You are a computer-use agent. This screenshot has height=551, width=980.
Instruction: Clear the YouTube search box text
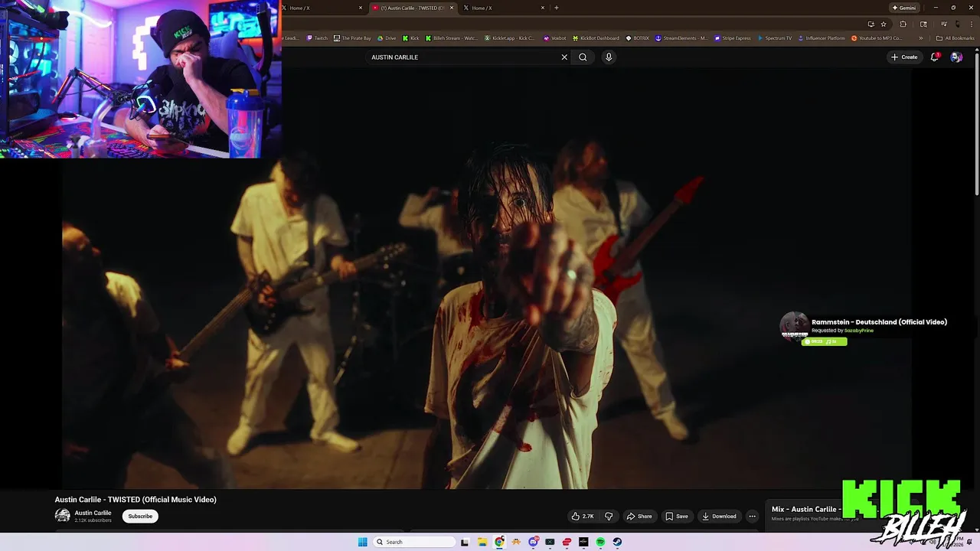(x=564, y=57)
